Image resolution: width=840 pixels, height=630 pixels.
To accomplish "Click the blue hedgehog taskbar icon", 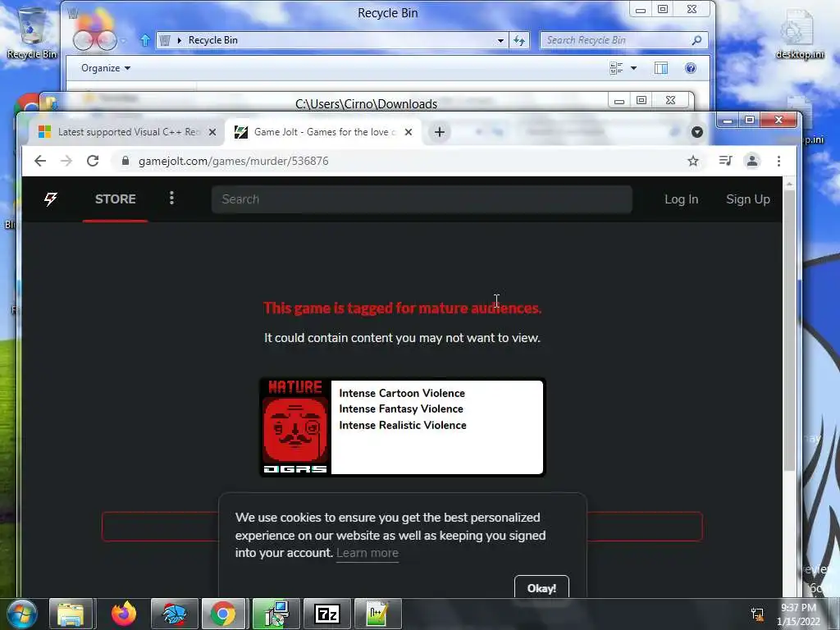I will (x=174, y=614).
